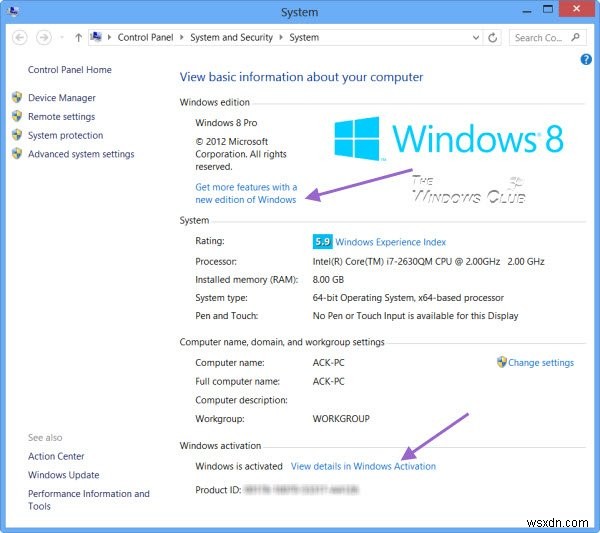This screenshot has width=600, height=533.
Task: Maximize the System window
Action: (x=548, y=9)
